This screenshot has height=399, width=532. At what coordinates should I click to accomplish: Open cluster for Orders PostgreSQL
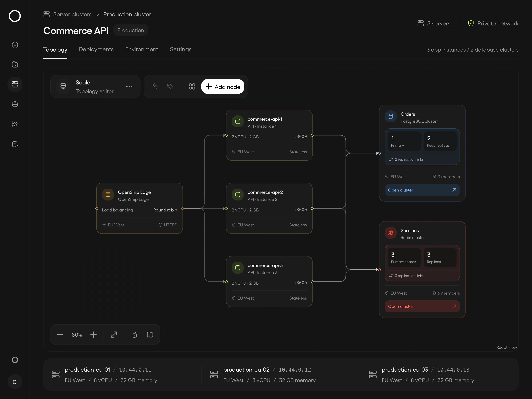(x=422, y=190)
